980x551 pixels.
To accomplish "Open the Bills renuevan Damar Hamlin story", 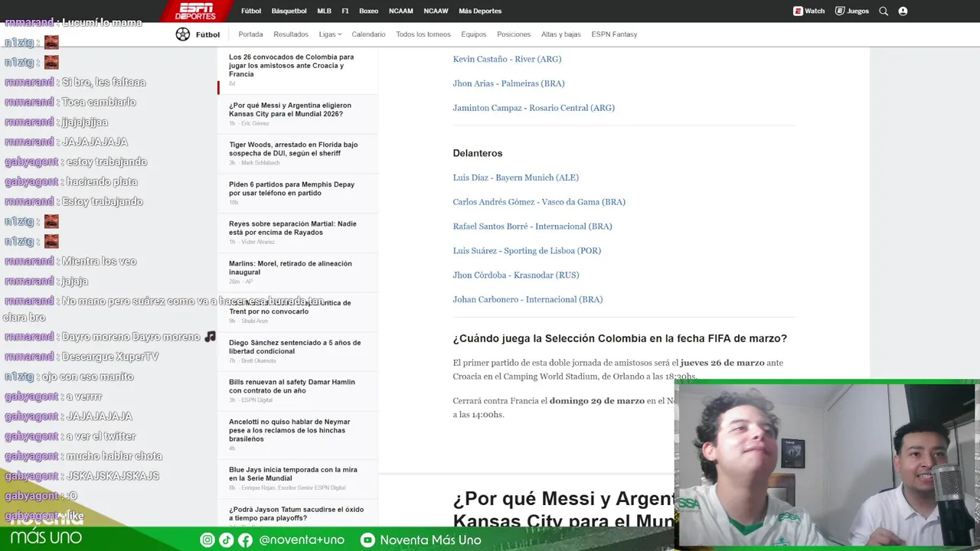I will click(292, 386).
